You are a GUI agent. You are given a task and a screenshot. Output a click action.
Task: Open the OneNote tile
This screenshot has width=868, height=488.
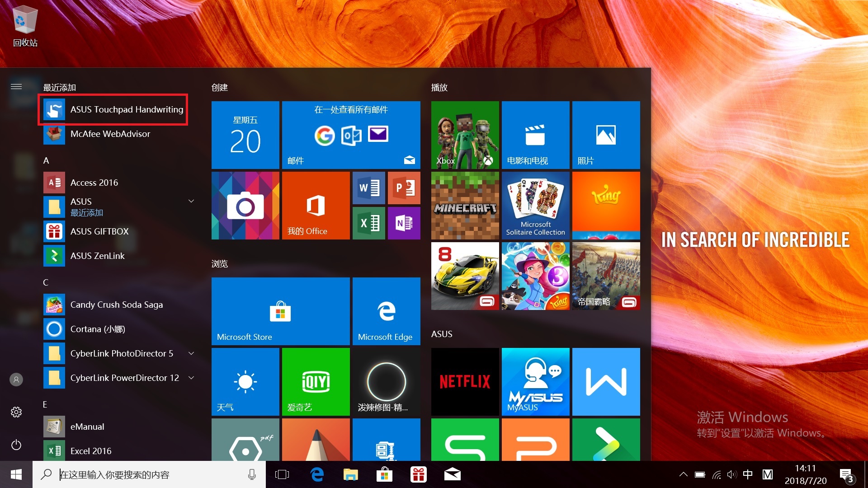pyautogui.click(x=404, y=223)
